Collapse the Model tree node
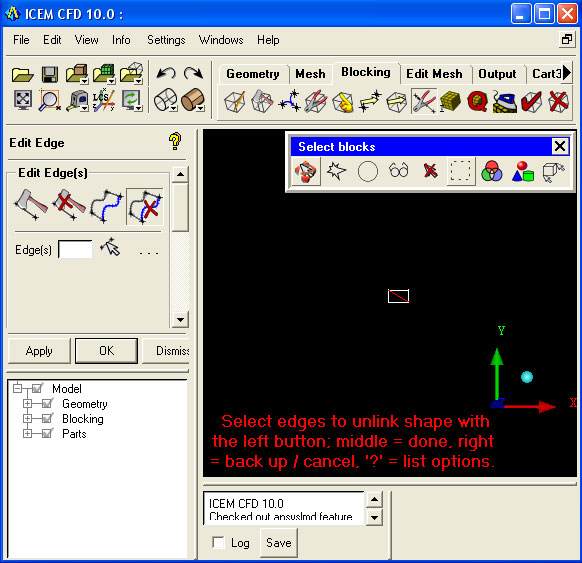The image size is (582, 563). click(x=17, y=388)
